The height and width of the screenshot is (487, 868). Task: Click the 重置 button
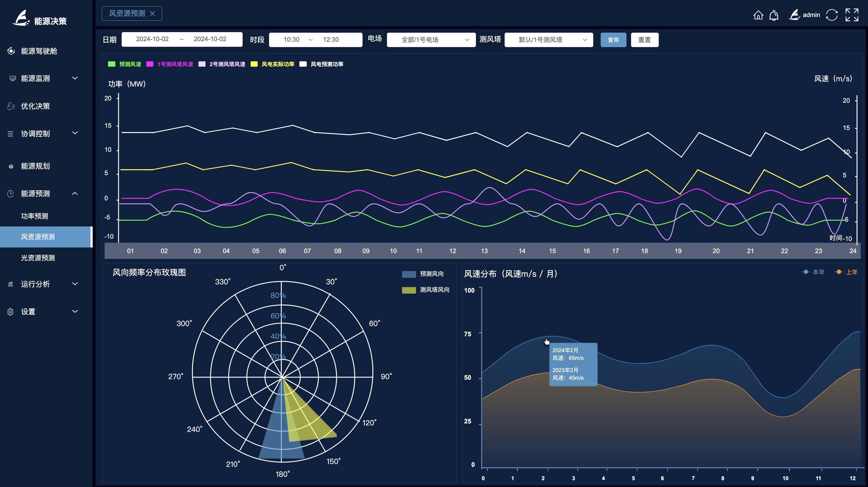[x=644, y=40]
